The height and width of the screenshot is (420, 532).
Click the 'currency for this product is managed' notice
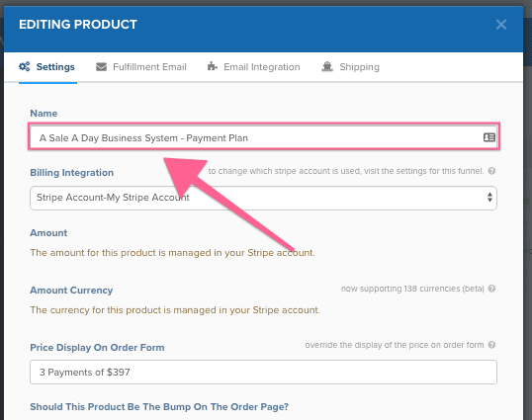[x=175, y=310]
